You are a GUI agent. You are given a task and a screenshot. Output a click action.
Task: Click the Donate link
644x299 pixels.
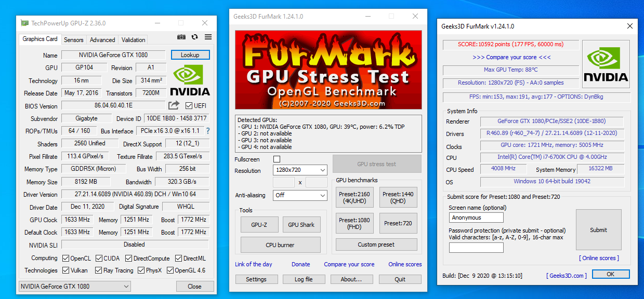(x=301, y=264)
